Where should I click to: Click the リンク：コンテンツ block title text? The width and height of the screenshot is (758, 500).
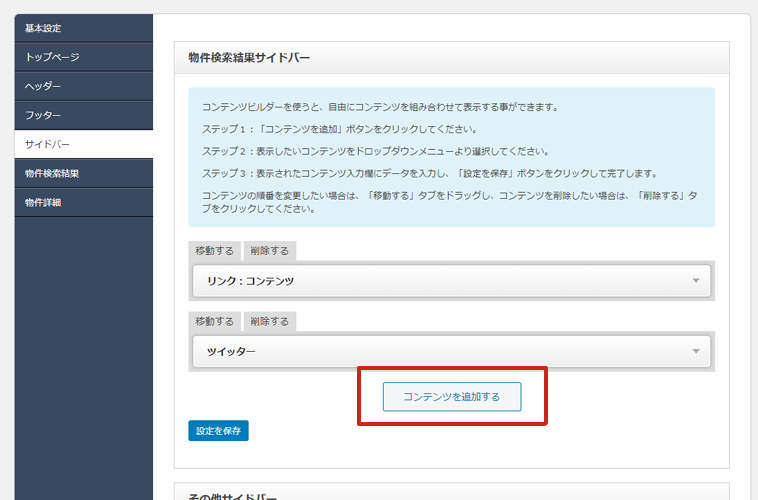250,281
